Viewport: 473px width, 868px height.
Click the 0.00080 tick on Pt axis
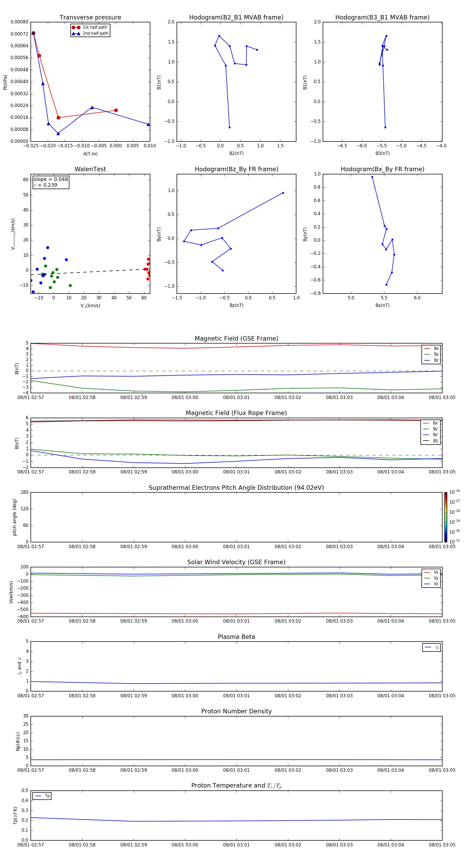coord(19,22)
